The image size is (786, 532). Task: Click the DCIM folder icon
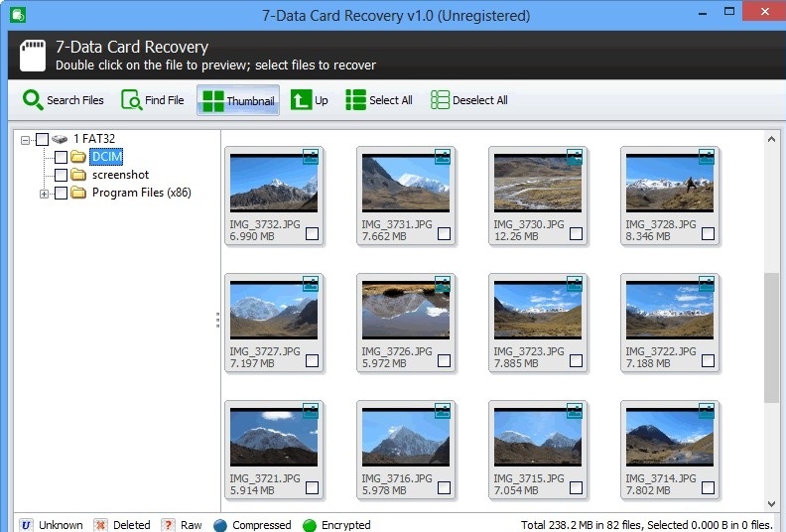(77, 157)
